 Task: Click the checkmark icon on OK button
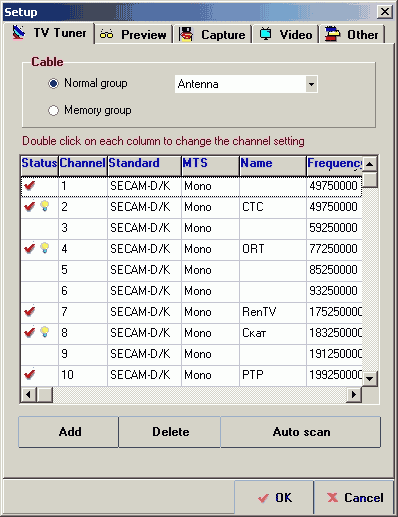coord(263,498)
